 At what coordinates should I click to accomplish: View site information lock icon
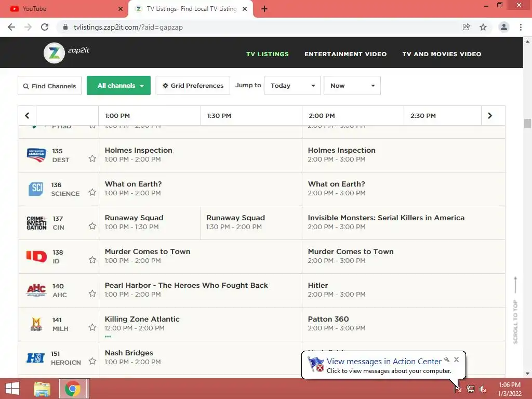(x=65, y=27)
